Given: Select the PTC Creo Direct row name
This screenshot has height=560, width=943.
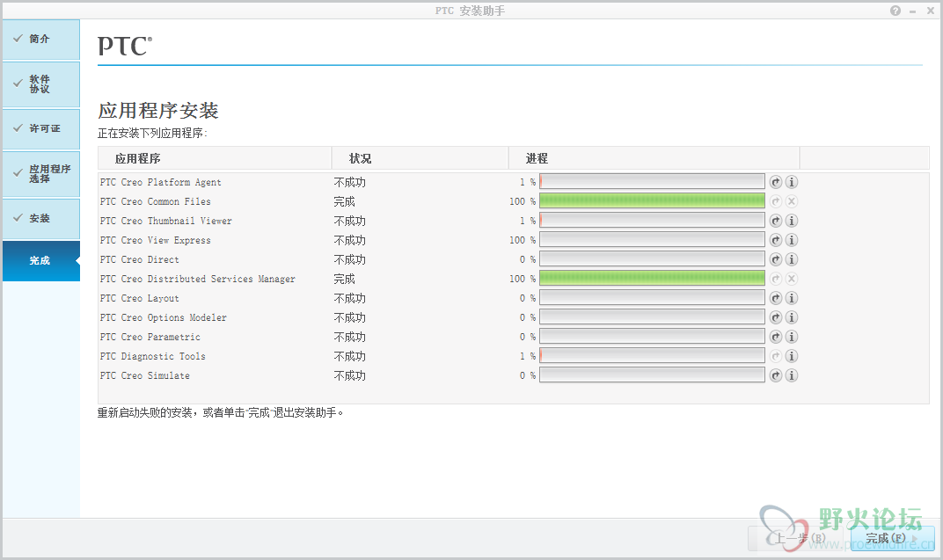Looking at the screenshot, I should click(x=140, y=259).
